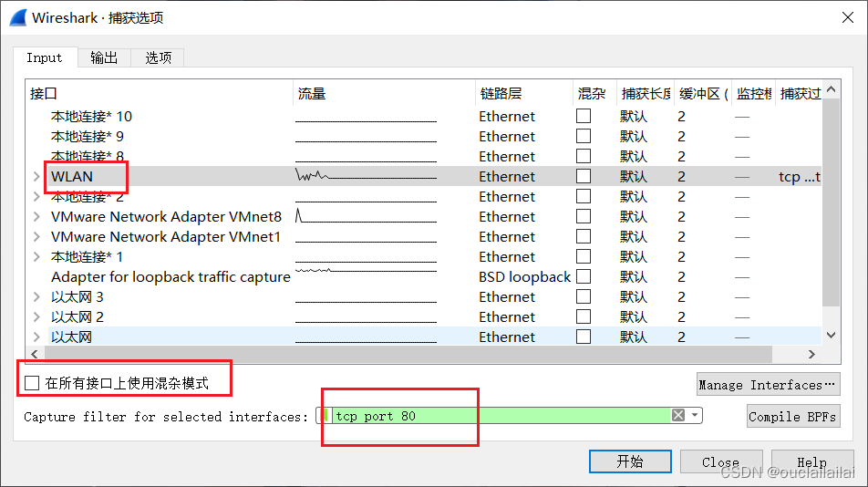
Task: Click the vertical scrollbar down arrow
Action: click(831, 335)
